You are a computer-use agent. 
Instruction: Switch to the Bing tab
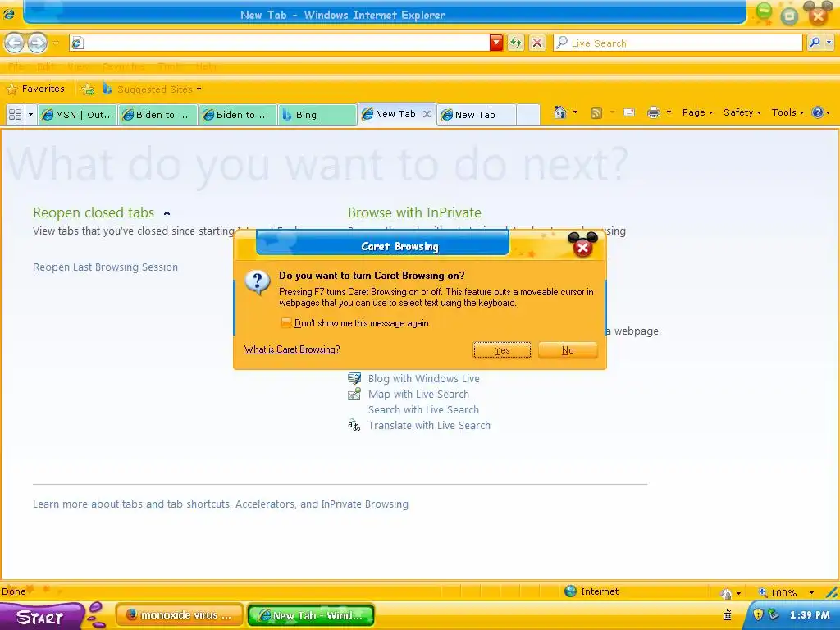tap(317, 115)
